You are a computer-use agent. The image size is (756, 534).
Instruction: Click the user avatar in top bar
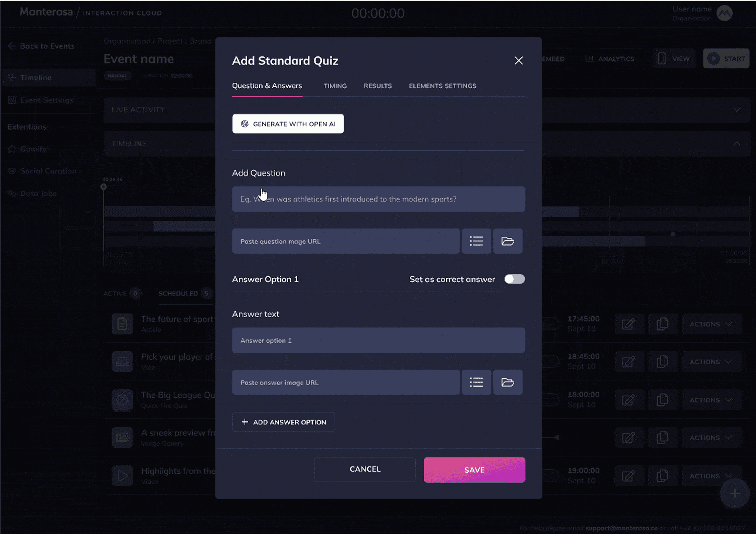coord(724,14)
